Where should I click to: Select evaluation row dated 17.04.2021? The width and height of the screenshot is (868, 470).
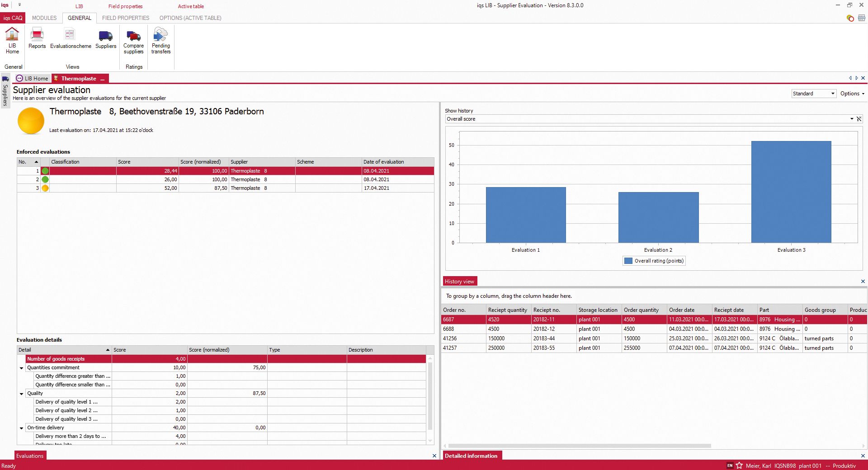point(226,188)
